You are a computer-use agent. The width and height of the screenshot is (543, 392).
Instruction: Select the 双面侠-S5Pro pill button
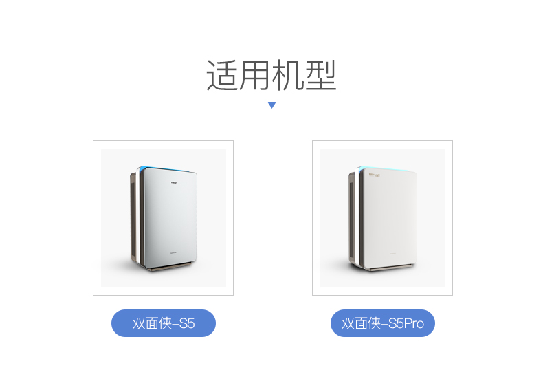coord(383,323)
